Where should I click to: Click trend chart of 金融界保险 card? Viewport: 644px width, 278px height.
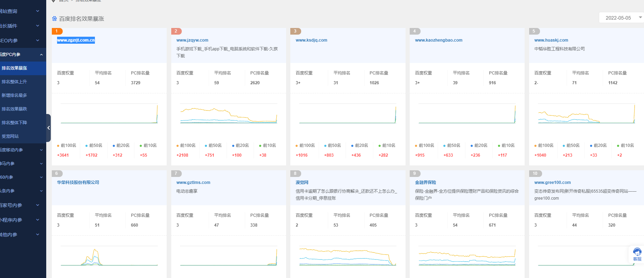coord(467,256)
